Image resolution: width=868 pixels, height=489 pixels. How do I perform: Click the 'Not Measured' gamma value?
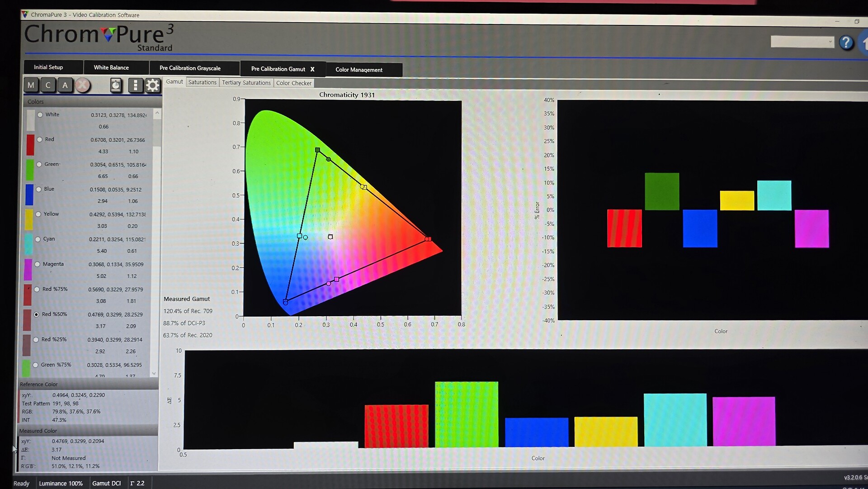(x=68, y=458)
